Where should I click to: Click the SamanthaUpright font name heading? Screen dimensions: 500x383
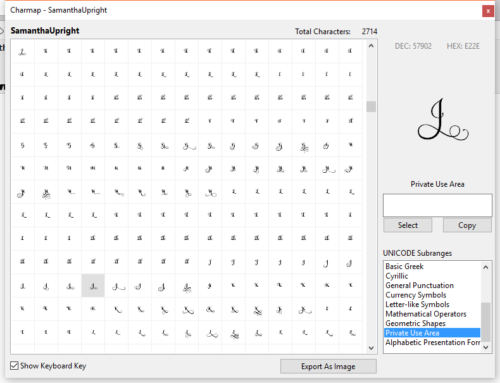coord(45,31)
